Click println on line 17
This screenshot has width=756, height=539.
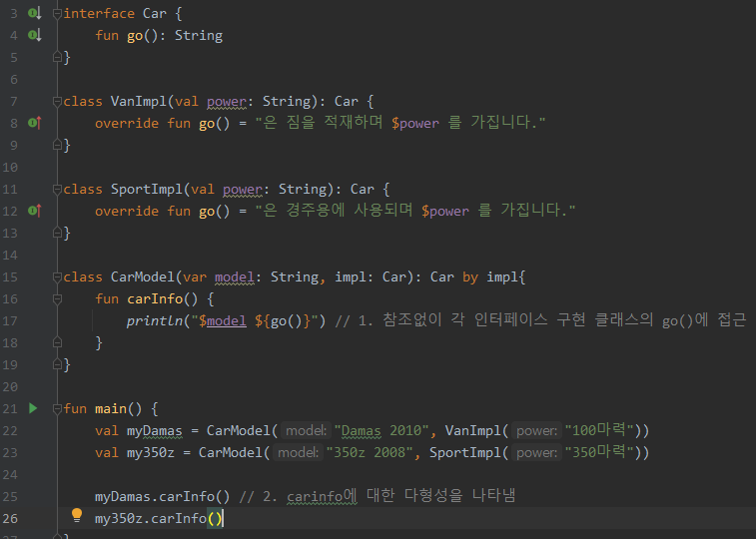(x=154, y=320)
